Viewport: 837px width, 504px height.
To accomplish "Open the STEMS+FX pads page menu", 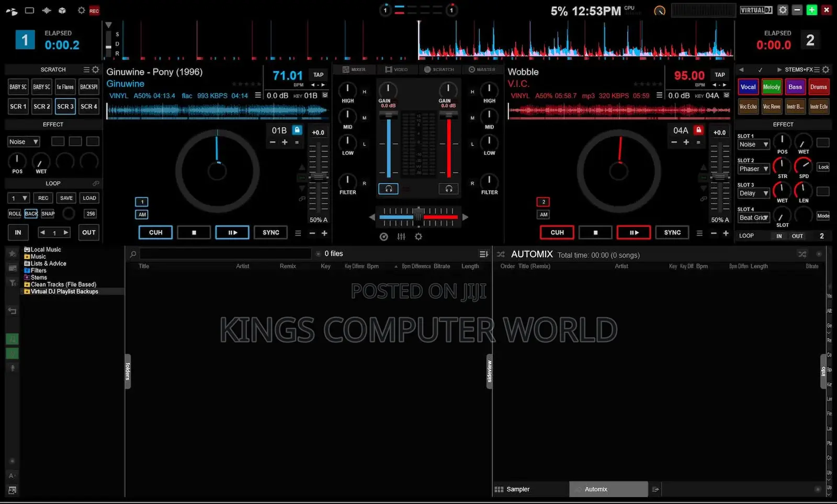I will pyautogui.click(x=817, y=70).
